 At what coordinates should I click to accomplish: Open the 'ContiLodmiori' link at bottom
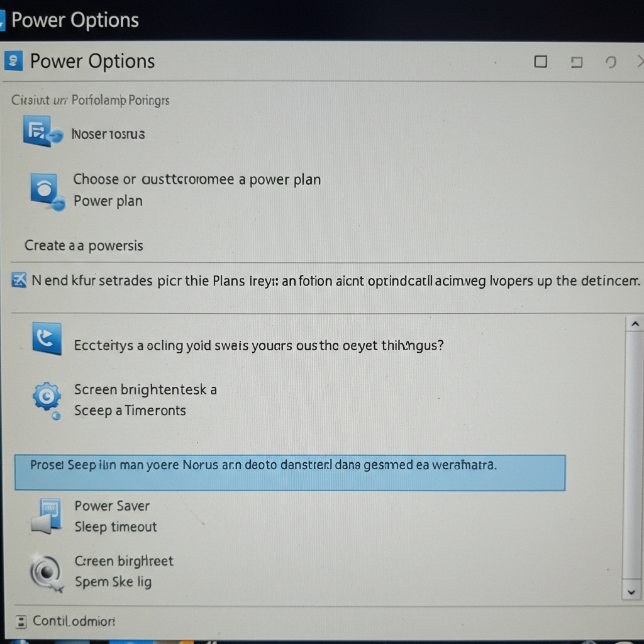pos(74,621)
